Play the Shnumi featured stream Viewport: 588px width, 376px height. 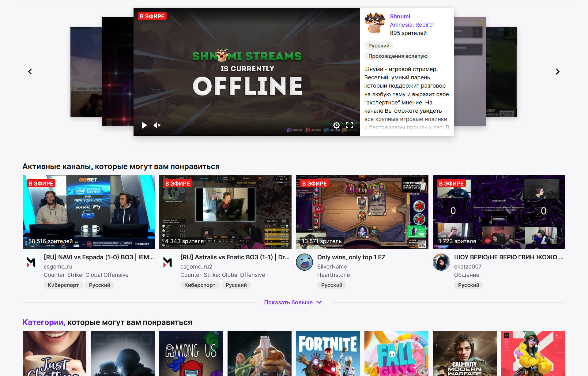[x=144, y=125]
